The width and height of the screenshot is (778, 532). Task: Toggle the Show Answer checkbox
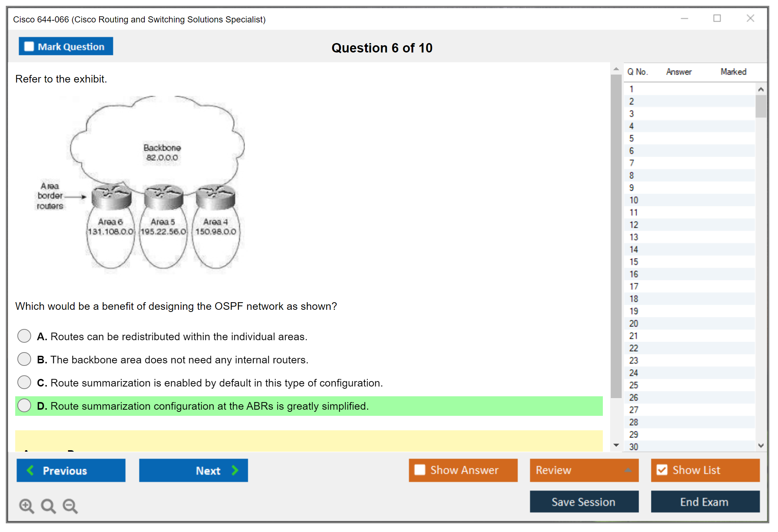[420, 470]
